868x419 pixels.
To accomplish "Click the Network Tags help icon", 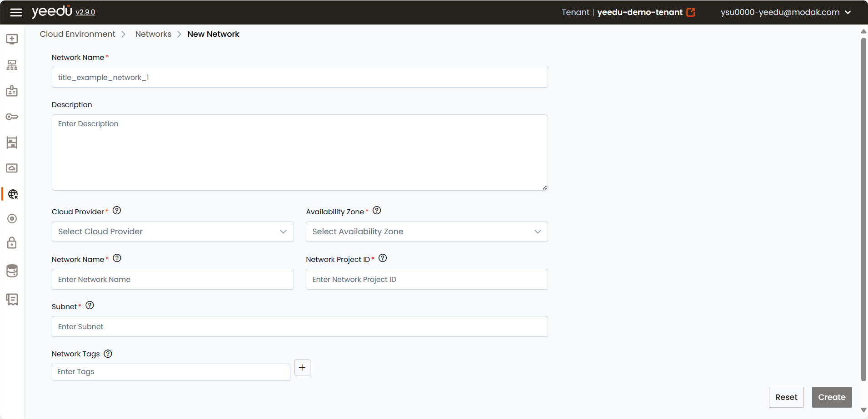I will (x=108, y=354).
